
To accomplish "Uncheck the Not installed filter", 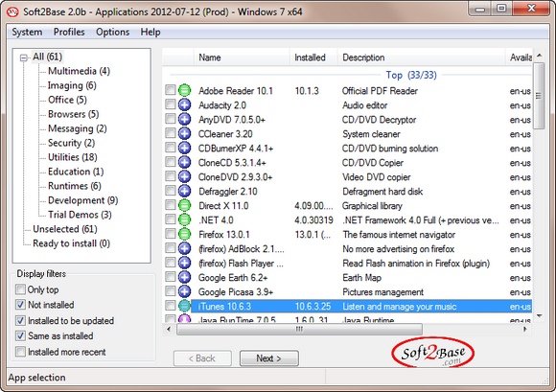I will pos(20,305).
